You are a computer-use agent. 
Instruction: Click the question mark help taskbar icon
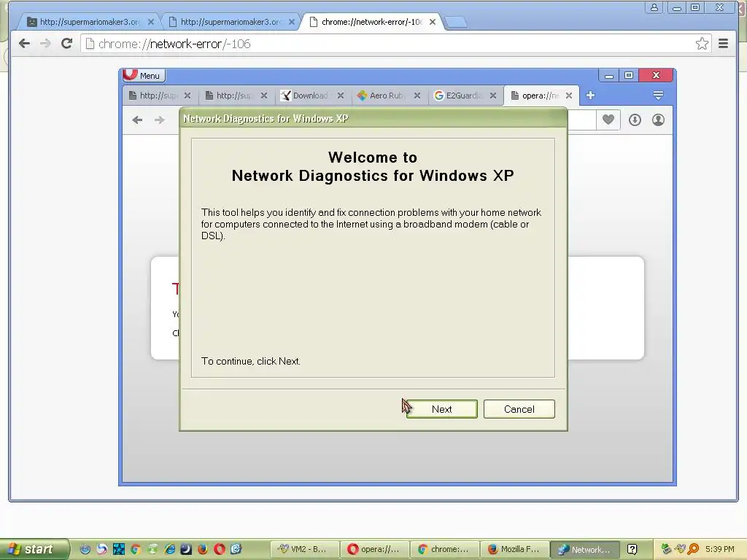632,550
